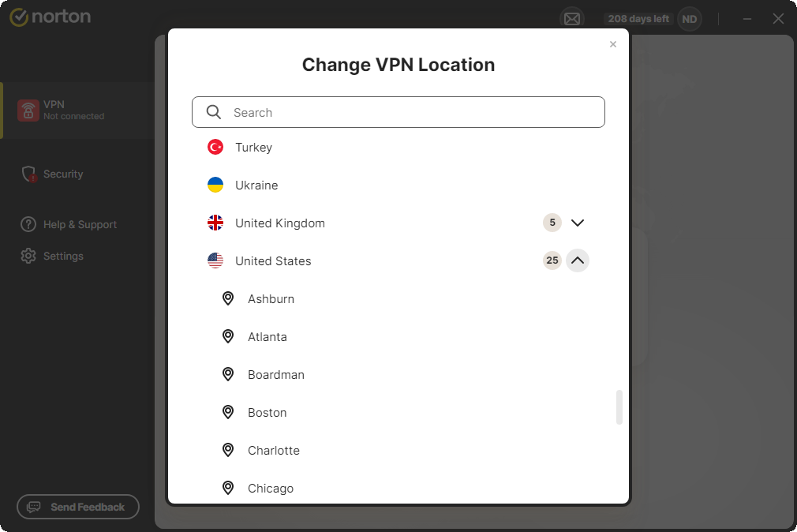
Task: Click the location list scrollbar thumb
Action: click(619, 407)
